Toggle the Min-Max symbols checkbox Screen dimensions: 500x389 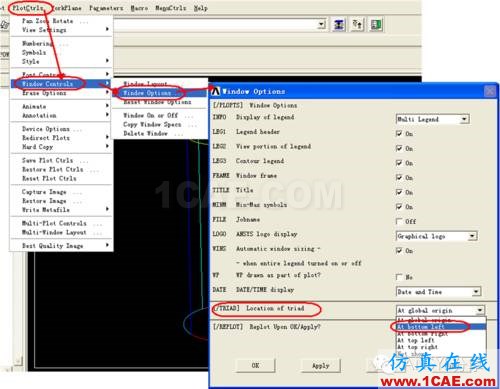(x=399, y=207)
